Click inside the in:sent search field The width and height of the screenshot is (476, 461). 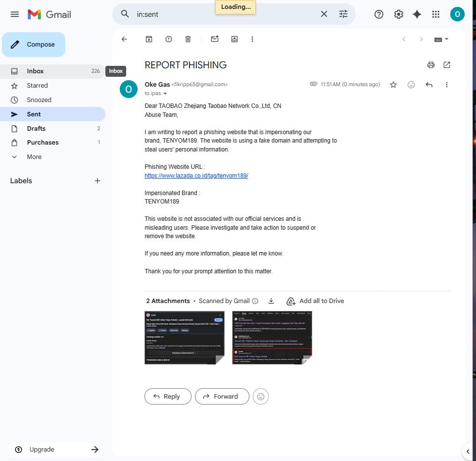tap(225, 14)
